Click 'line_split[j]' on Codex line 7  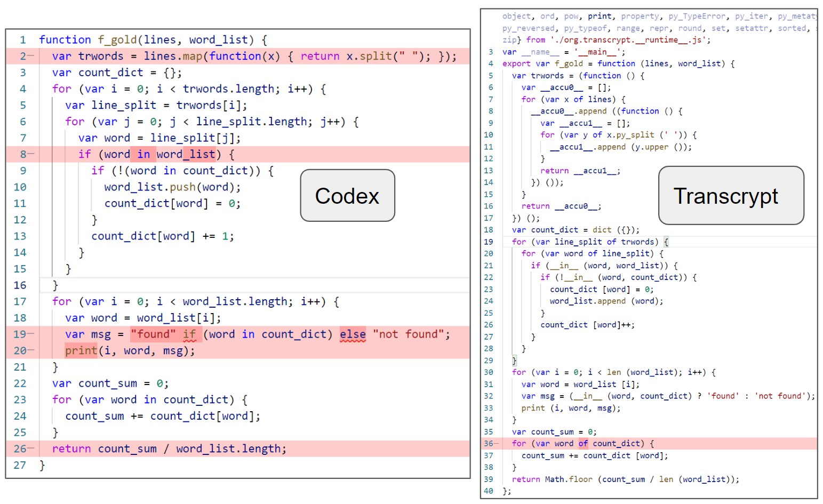[193, 138]
